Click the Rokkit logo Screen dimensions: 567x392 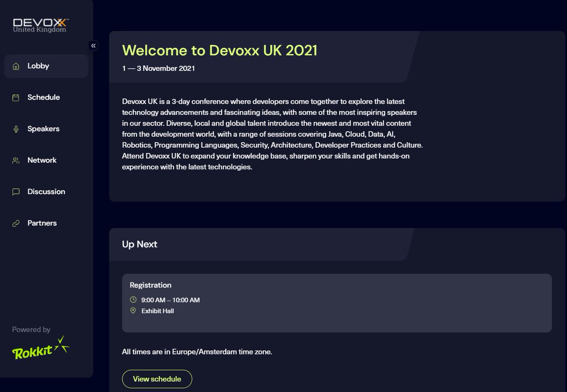[x=41, y=349]
